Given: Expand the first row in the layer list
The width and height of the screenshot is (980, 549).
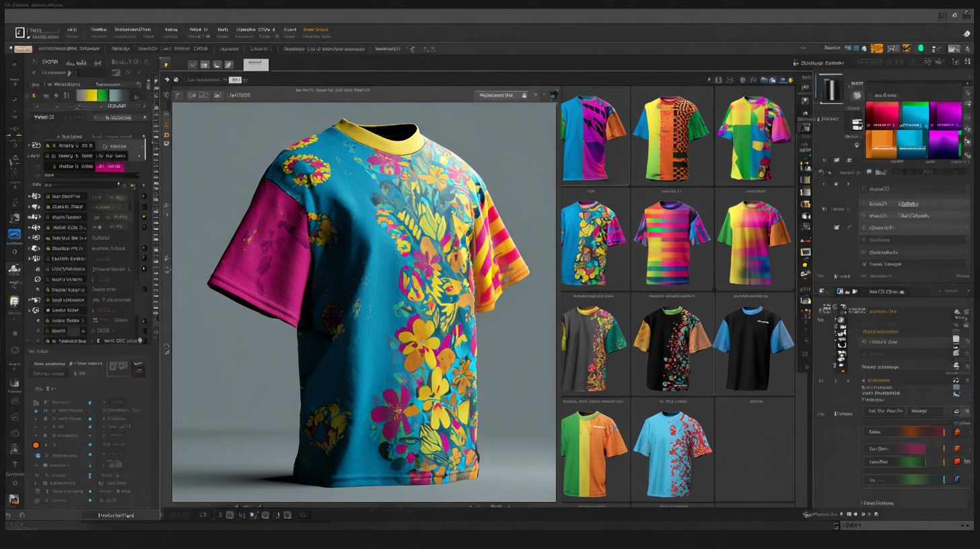Looking at the screenshot, I should pyautogui.click(x=31, y=196).
